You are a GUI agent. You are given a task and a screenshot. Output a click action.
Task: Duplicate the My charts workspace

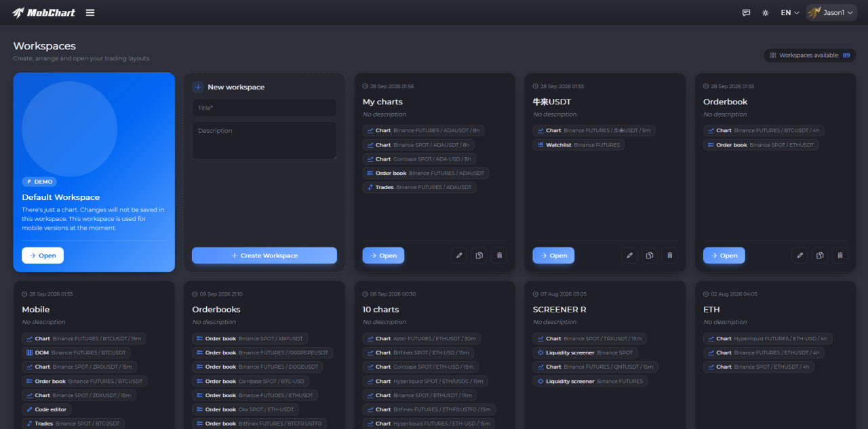coord(479,256)
